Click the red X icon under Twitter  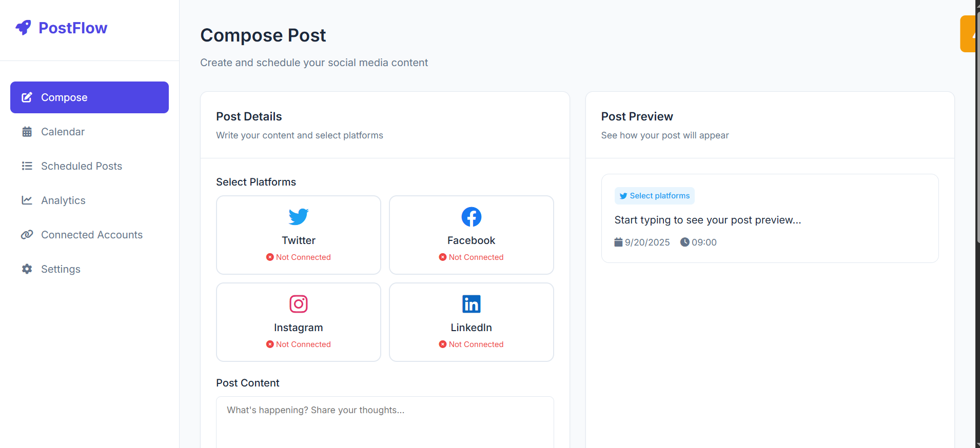point(270,257)
